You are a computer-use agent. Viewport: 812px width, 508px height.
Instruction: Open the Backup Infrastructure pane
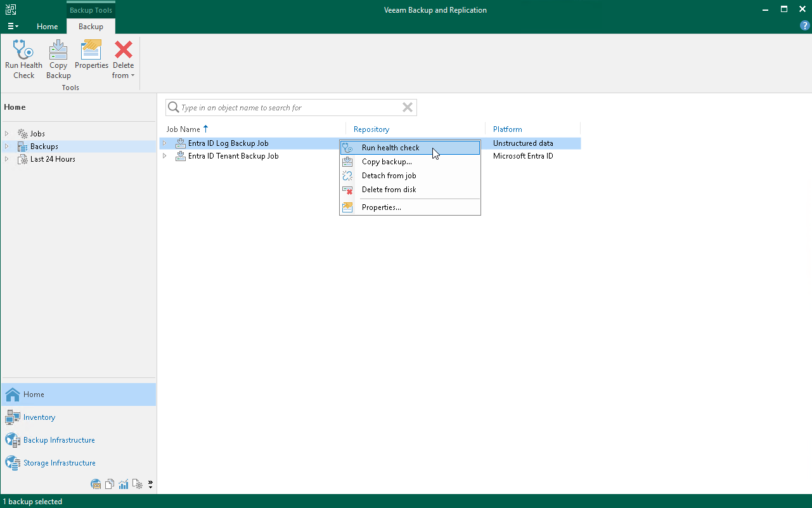coord(78,440)
